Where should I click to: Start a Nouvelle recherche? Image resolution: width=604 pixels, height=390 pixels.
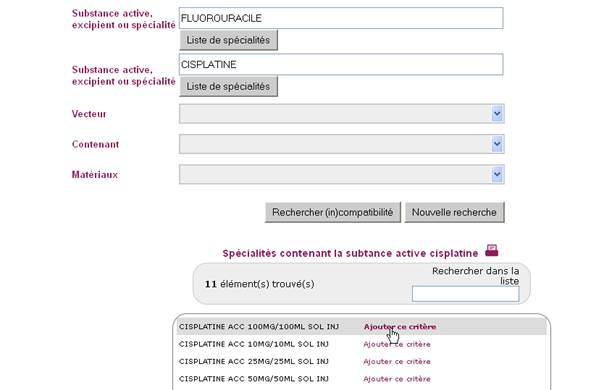pos(454,212)
